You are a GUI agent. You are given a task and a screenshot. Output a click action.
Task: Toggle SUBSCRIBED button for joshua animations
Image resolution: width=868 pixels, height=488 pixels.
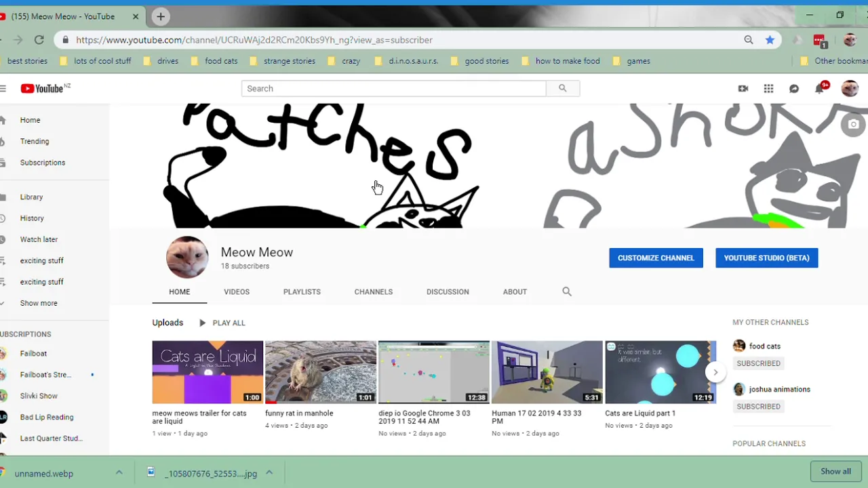(x=758, y=407)
